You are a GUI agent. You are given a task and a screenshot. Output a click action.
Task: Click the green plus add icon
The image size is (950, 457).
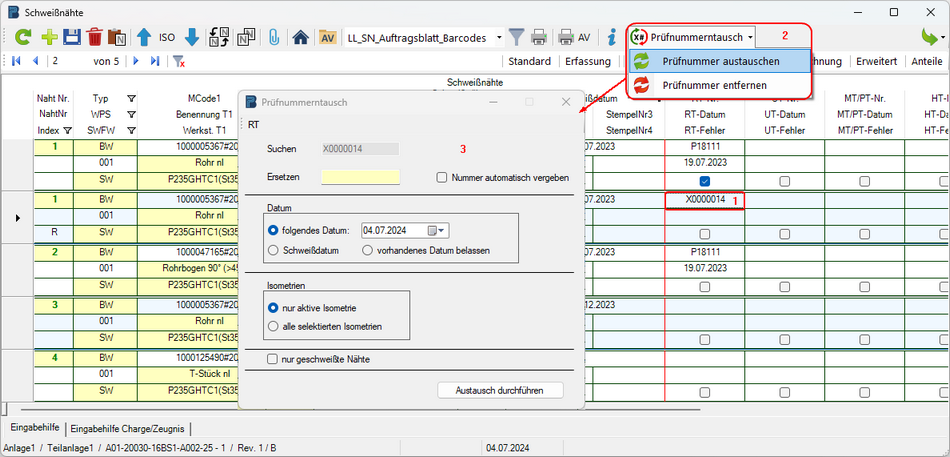coord(48,37)
